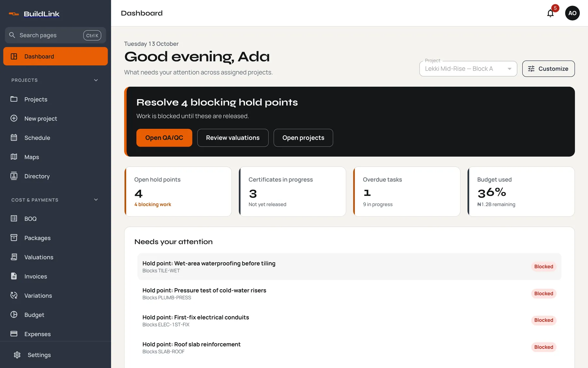Focus the Search pages field
Screen dimensions: 588x368
(x=56, y=35)
